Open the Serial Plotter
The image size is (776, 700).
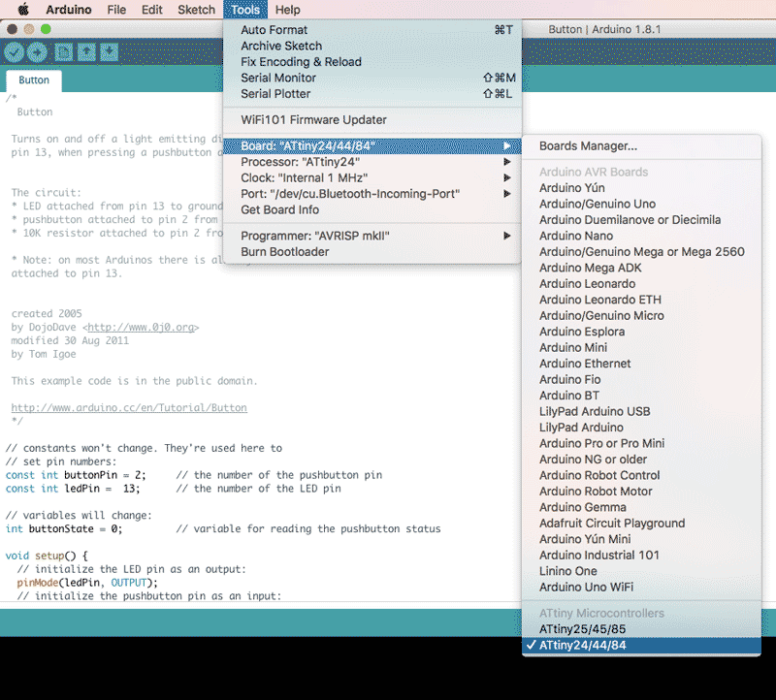tap(372, 93)
